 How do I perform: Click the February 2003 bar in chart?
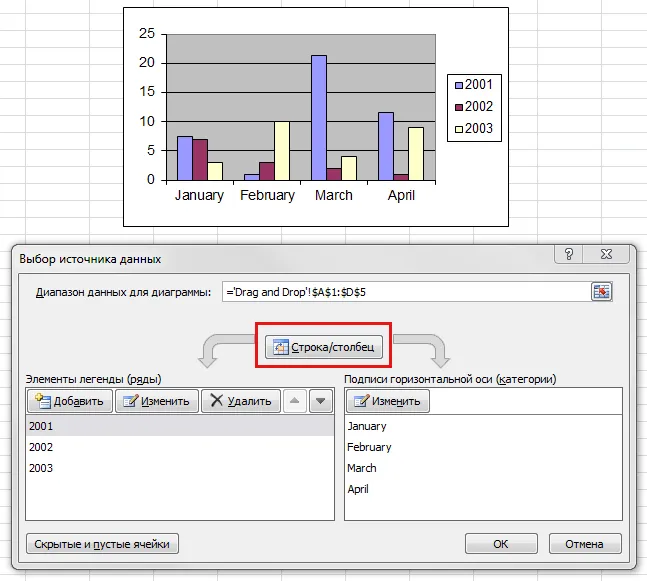(x=282, y=151)
